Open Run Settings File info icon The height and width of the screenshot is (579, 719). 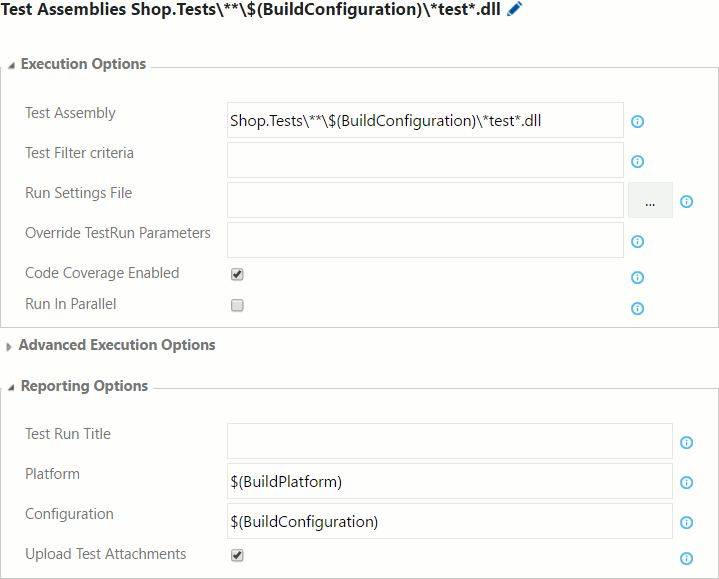(x=686, y=201)
